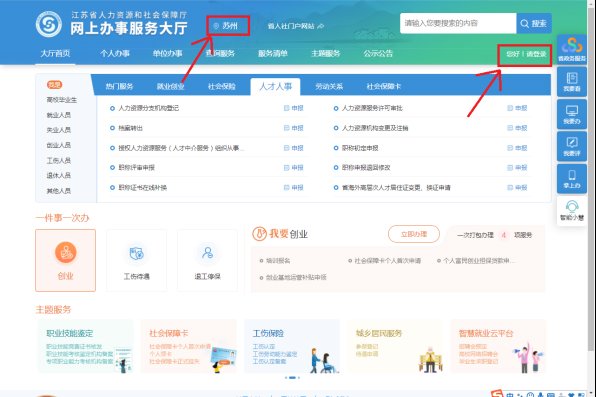Click 申报 for 职称申报退回修改
The height and width of the screenshot is (397, 596).
[517, 167]
